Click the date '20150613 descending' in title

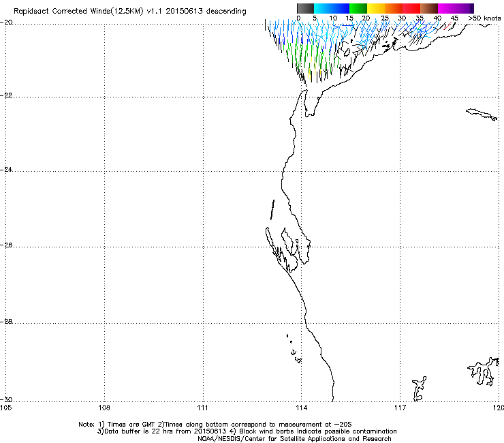click(206, 12)
